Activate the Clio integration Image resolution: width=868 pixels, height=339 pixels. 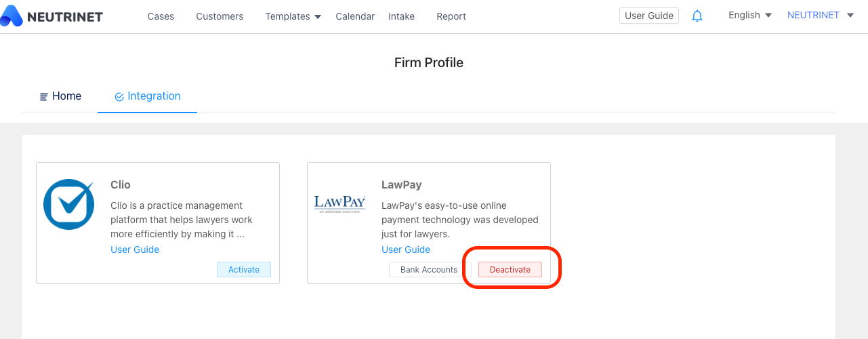(x=244, y=269)
